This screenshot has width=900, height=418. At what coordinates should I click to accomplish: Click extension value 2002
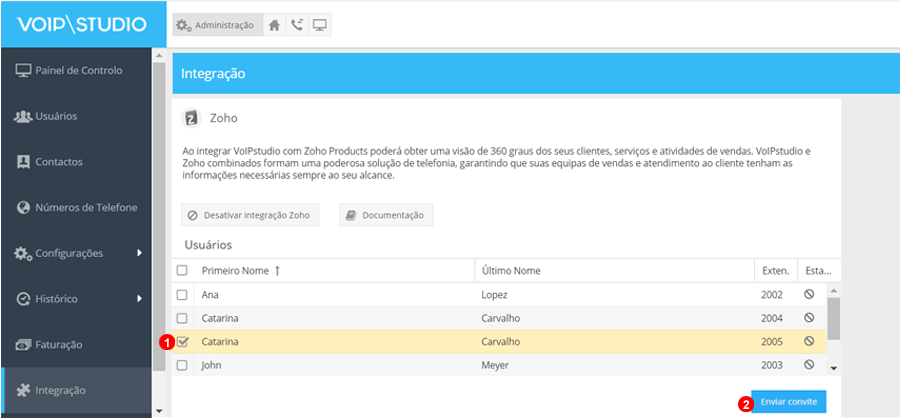772,295
